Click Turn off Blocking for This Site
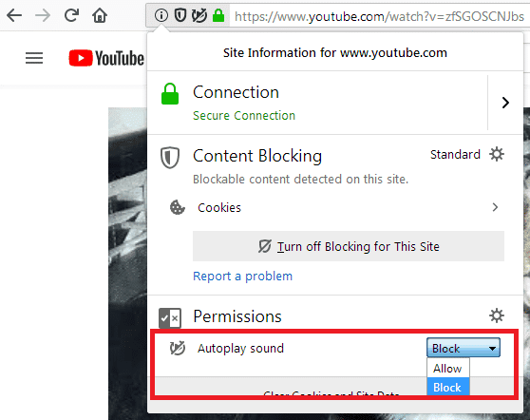Viewport: 530px width, 420px height. 349,246
